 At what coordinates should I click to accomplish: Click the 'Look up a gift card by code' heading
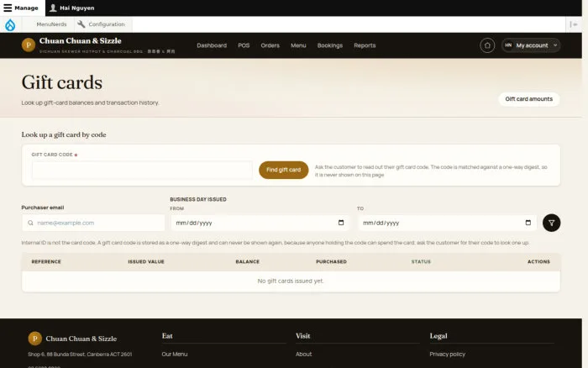coord(64,134)
